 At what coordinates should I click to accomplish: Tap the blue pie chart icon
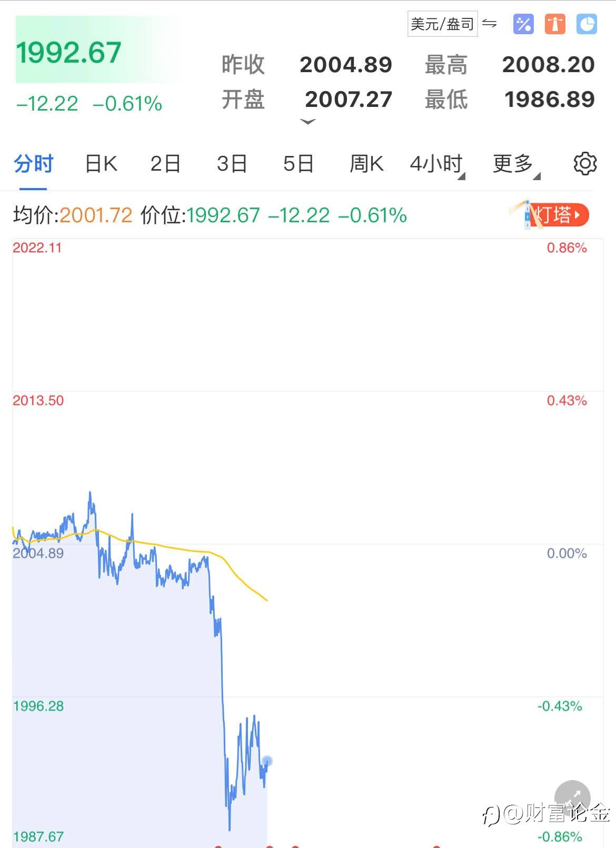587,24
